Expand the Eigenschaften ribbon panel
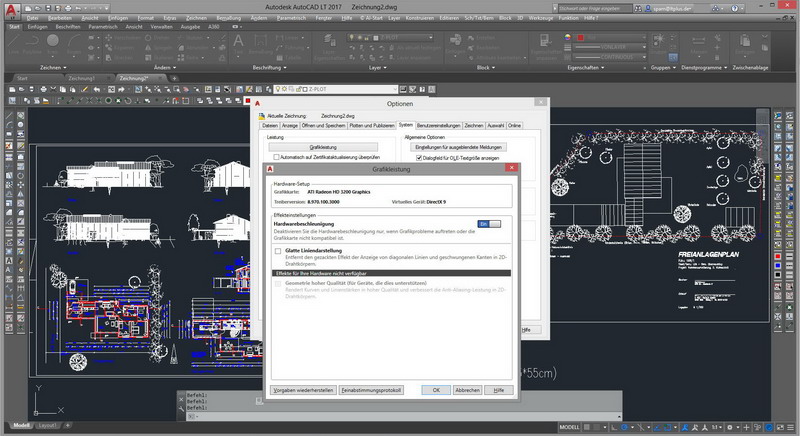Screen dimensions: 800x436 (585, 67)
